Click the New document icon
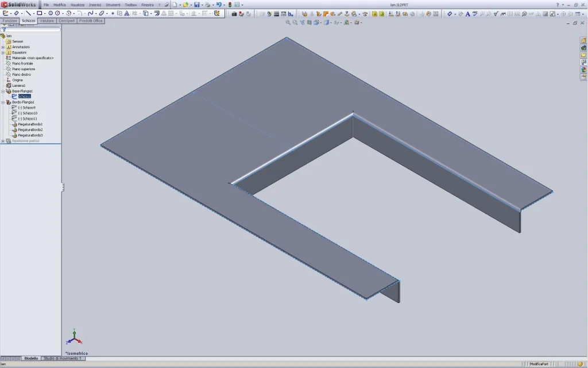This screenshot has height=368, width=588. tap(175, 5)
